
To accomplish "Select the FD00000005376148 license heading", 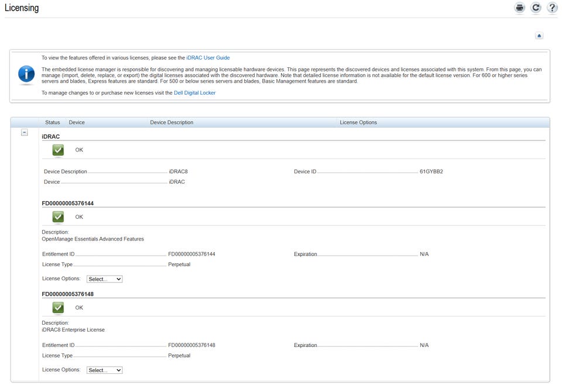I will click(x=68, y=294).
